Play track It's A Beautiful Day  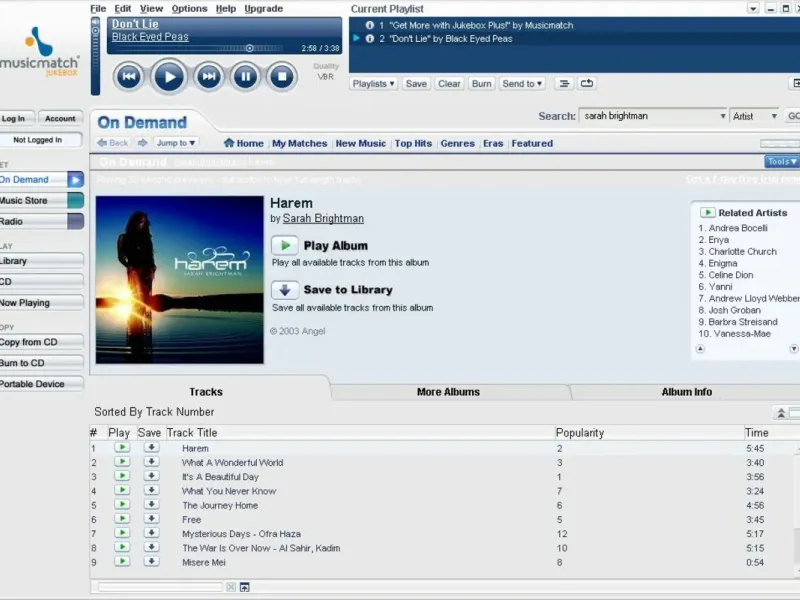tap(122, 476)
